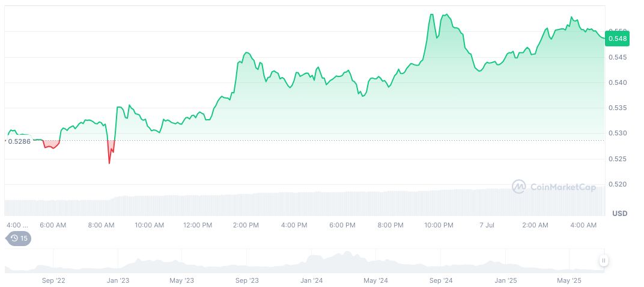Select the Sep '22 navigator date
Image resolution: width=644 pixels, height=287 pixels.
click(x=53, y=280)
